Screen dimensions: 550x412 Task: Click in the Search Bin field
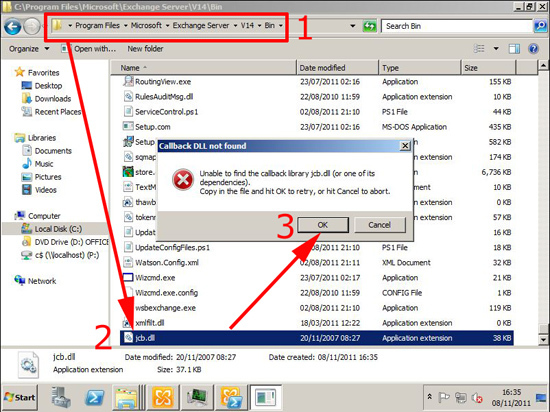[457, 26]
